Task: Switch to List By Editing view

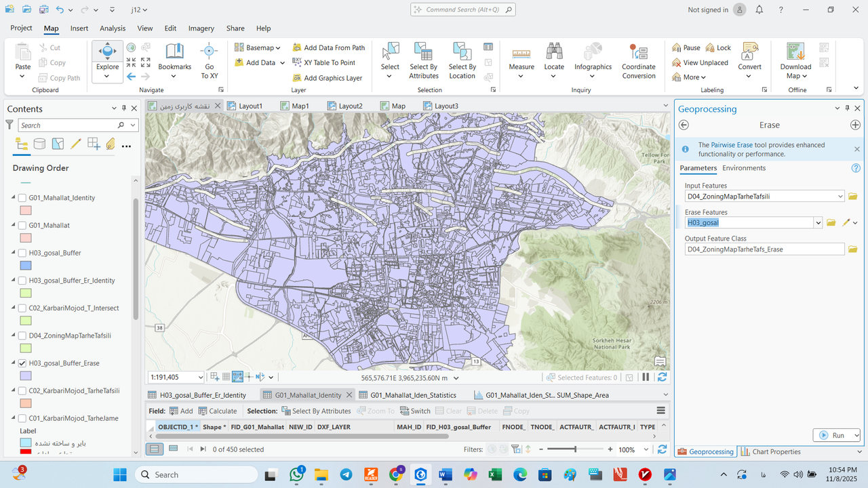Action: pos(75,144)
